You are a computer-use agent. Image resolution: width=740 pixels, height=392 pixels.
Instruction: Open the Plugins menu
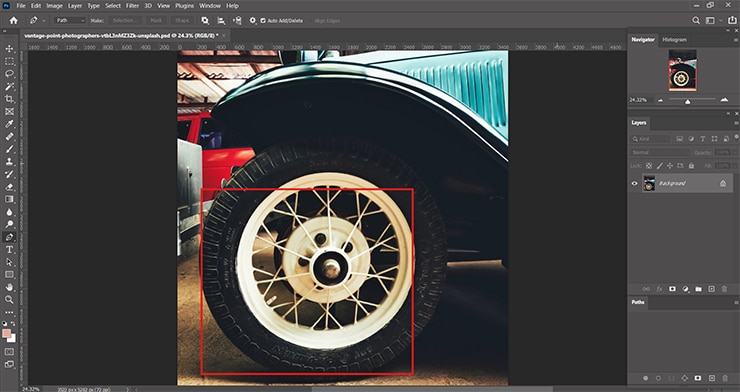(x=184, y=6)
